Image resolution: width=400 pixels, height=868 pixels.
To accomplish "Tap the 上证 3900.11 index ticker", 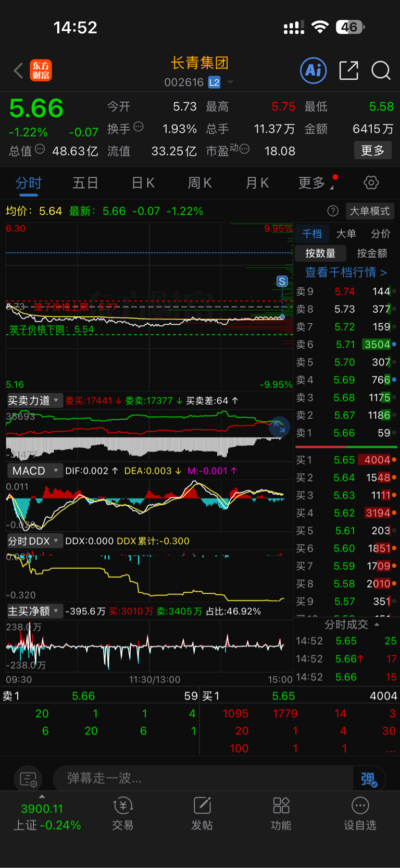I will tap(47, 816).
